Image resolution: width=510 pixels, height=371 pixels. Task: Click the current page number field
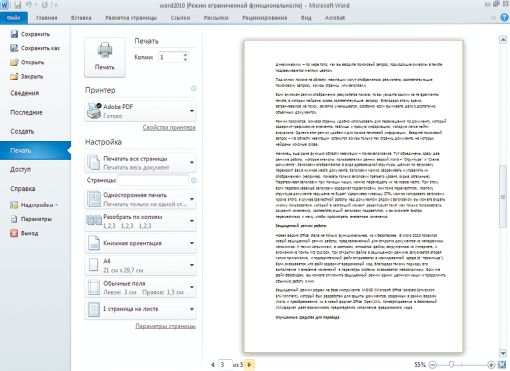click(225, 365)
